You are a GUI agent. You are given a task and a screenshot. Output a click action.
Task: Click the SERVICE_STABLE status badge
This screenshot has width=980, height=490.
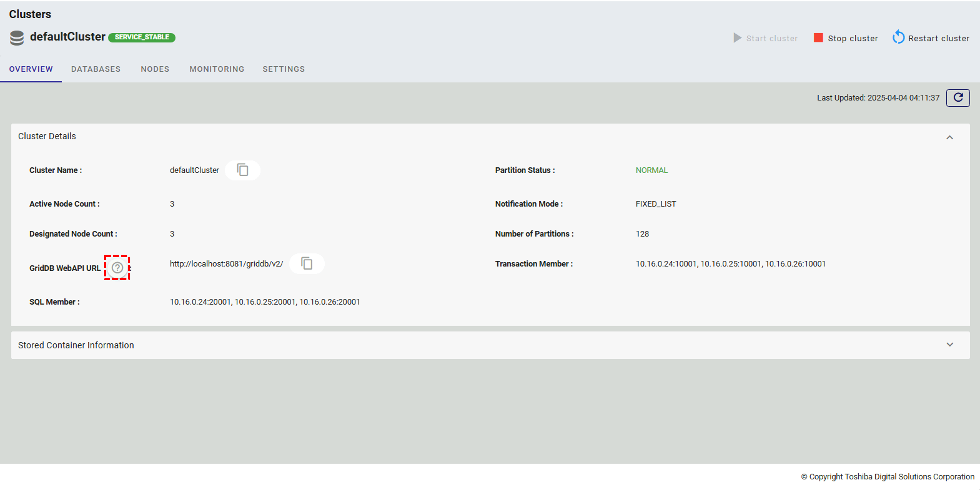click(141, 37)
